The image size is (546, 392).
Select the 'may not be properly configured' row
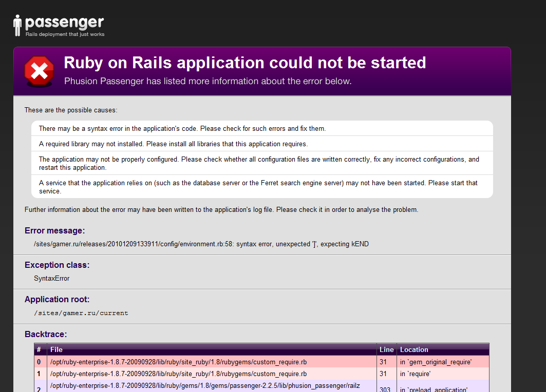point(262,163)
